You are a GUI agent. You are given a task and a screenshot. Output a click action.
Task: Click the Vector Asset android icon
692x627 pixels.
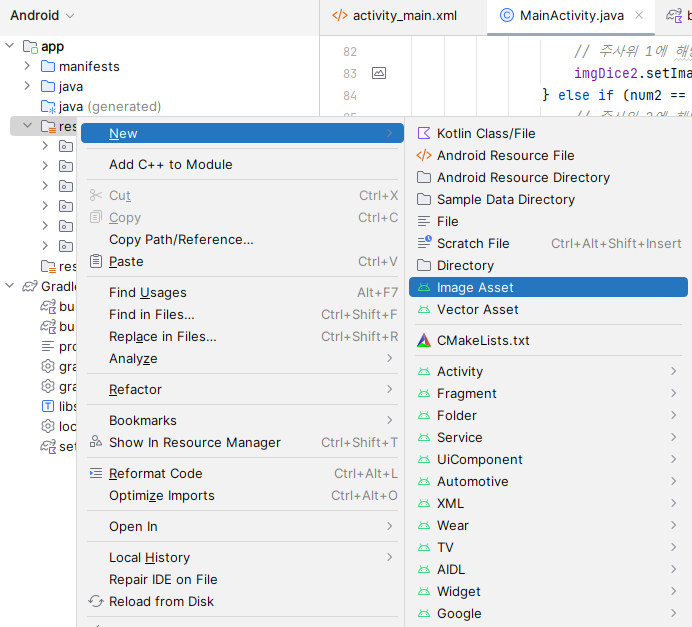pyautogui.click(x=424, y=309)
